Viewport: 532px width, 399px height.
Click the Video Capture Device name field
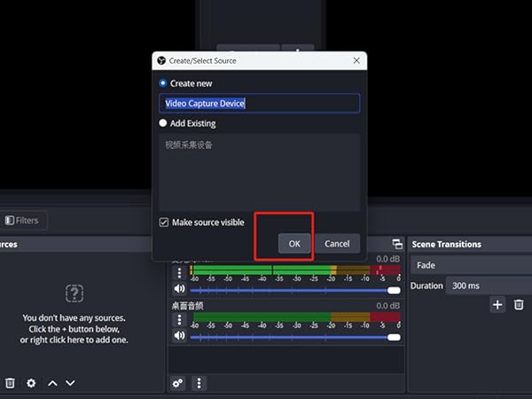pos(259,104)
